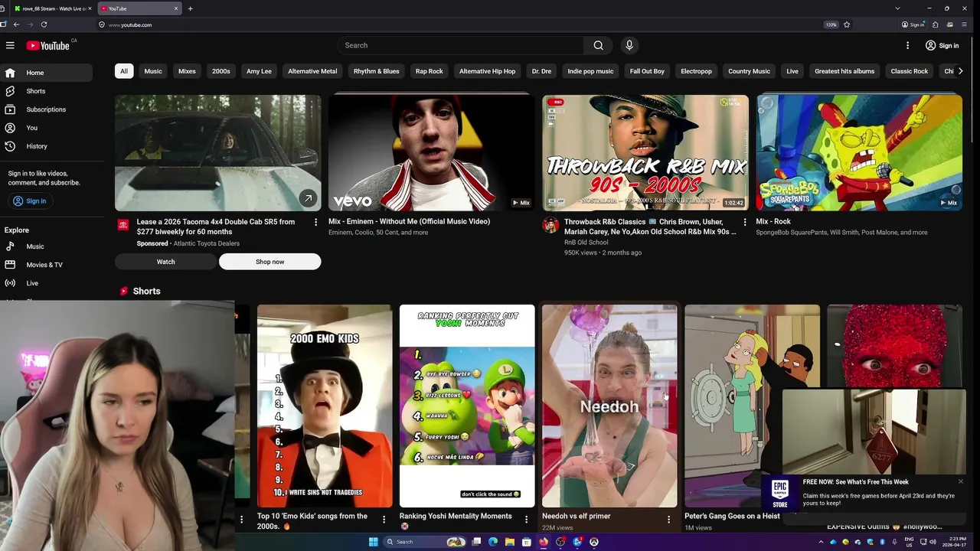Screen dimensions: 980x551
Task: Click the YouTube logo
Action: [x=48, y=45]
